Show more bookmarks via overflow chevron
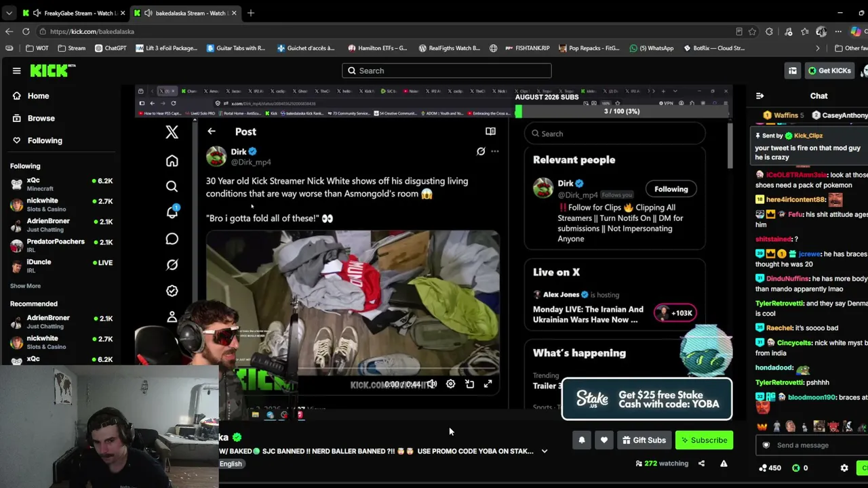 (x=817, y=48)
